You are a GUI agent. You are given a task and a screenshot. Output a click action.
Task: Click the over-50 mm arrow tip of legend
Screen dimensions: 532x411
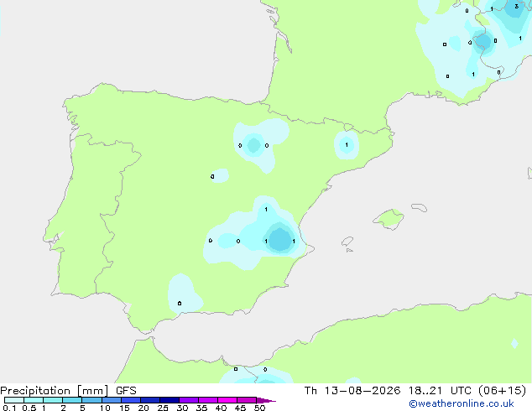tap(266, 400)
